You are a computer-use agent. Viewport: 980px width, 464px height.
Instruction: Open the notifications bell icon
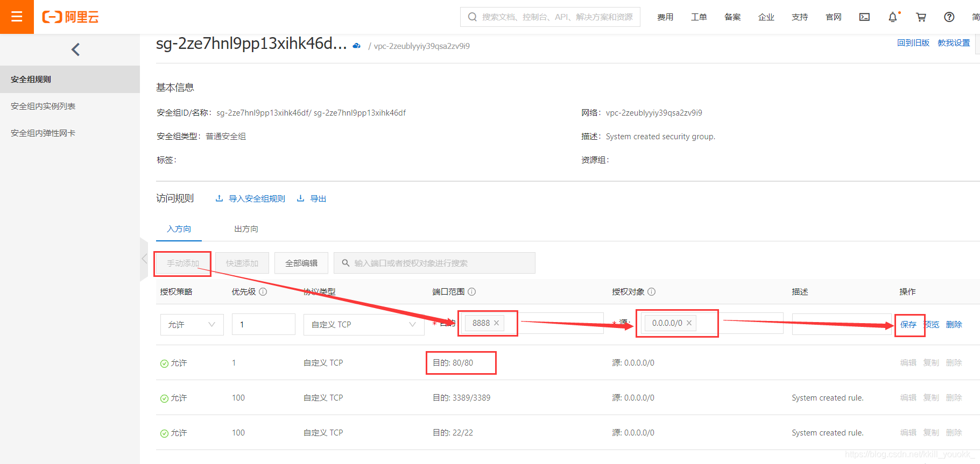(x=893, y=17)
